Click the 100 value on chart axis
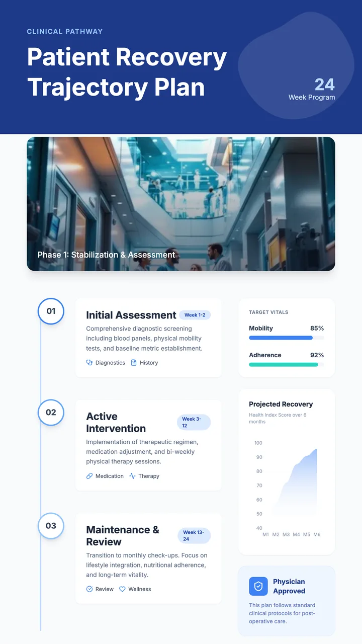 pyautogui.click(x=258, y=443)
